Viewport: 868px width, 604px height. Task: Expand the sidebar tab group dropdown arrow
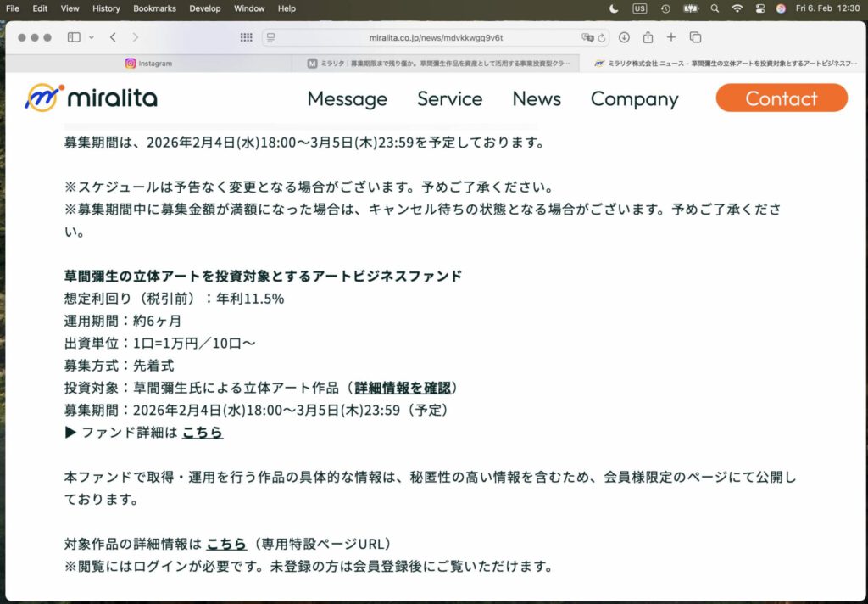click(x=91, y=37)
